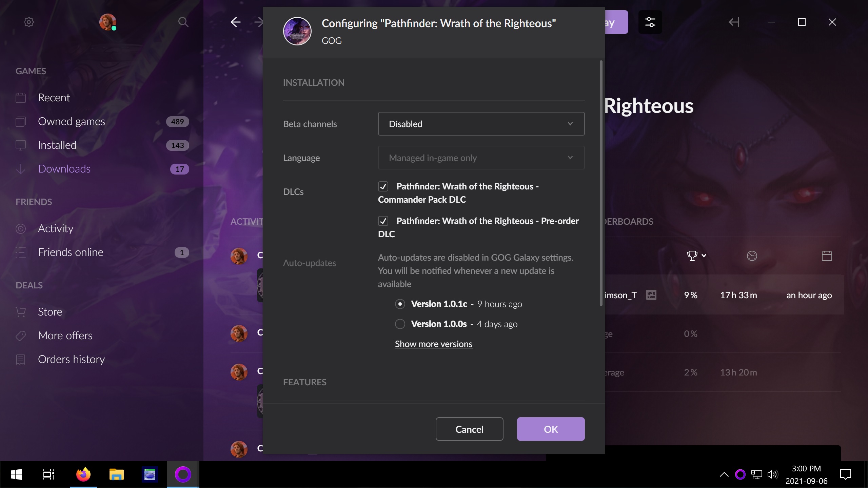868x488 pixels.
Task: Sort leaderboard by playtime clock icon
Action: click(752, 256)
